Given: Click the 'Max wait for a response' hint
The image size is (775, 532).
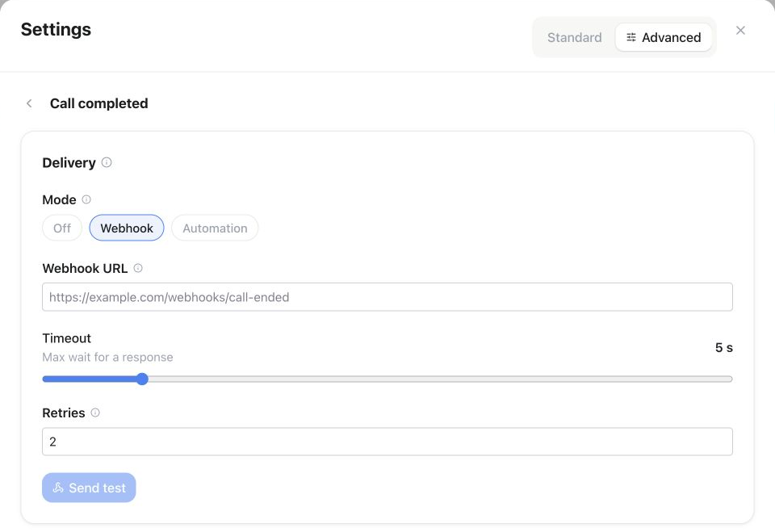Looking at the screenshot, I should tap(107, 357).
